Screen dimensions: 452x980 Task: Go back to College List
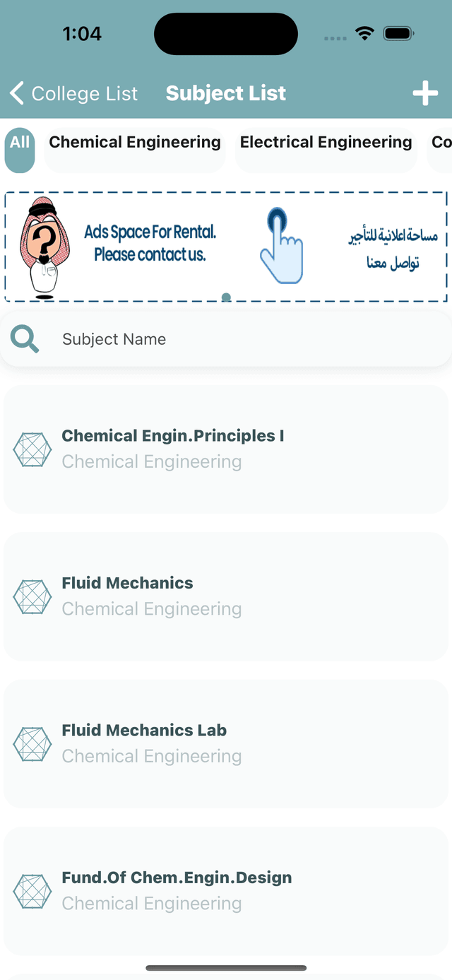click(x=73, y=93)
